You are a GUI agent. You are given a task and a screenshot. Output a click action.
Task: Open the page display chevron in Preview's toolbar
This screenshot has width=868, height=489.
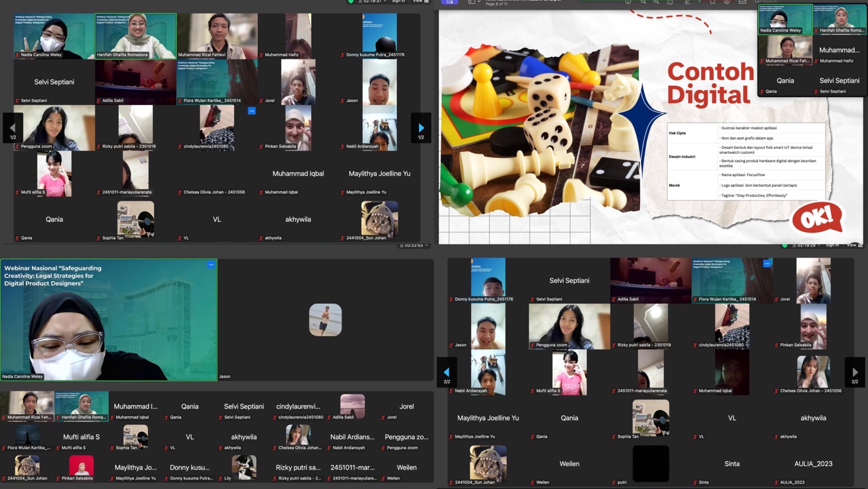pyautogui.click(x=479, y=2)
